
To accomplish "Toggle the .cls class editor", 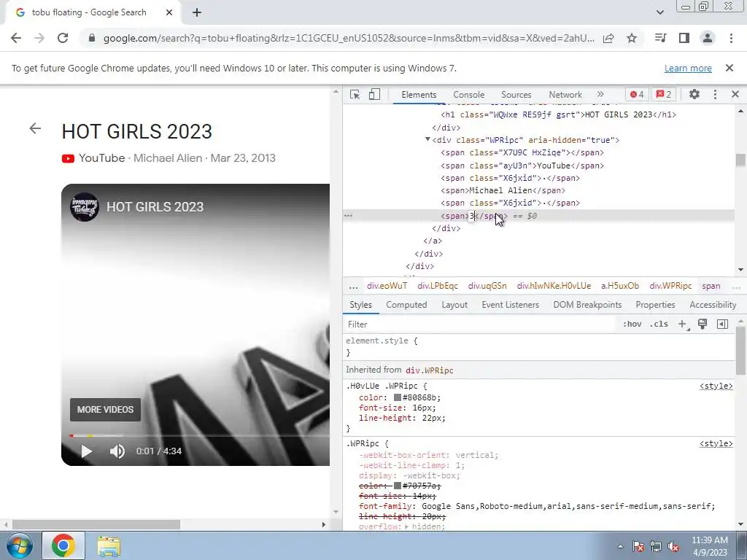I will click(x=659, y=324).
